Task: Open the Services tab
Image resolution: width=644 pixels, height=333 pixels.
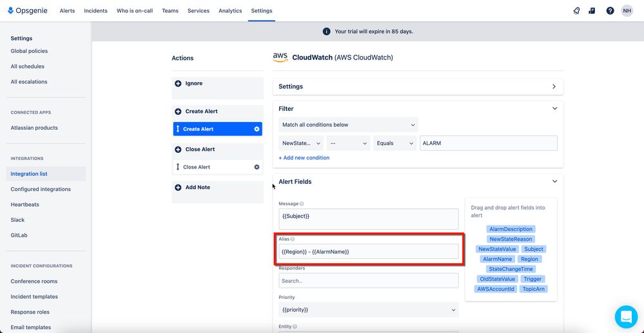Action: click(199, 11)
